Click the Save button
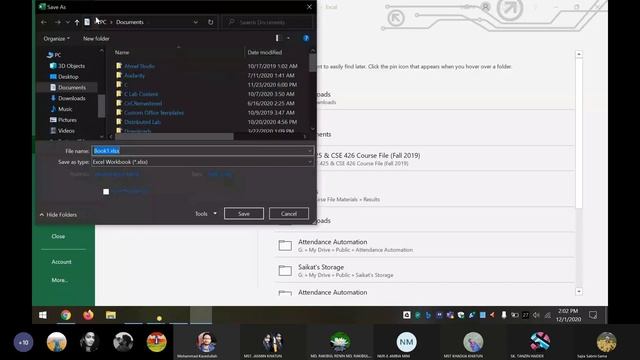640x360 pixels. coord(244,213)
